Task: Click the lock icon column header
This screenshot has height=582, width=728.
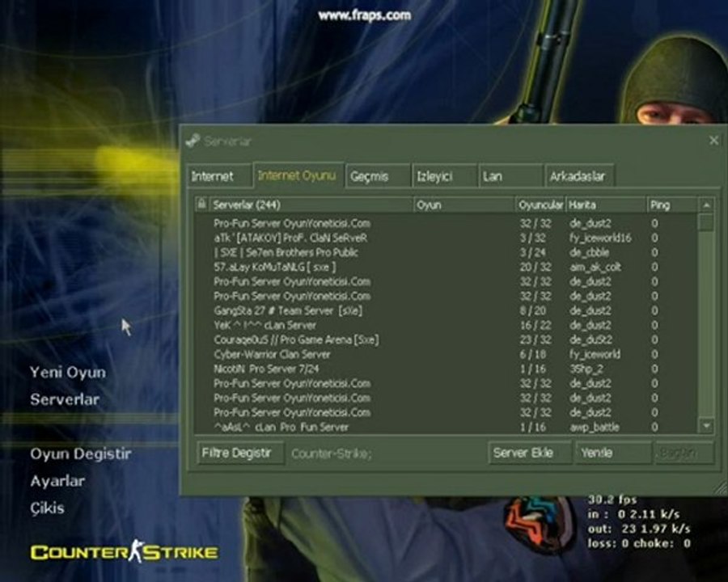Action: pyautogui.click(x=201, y=205)
